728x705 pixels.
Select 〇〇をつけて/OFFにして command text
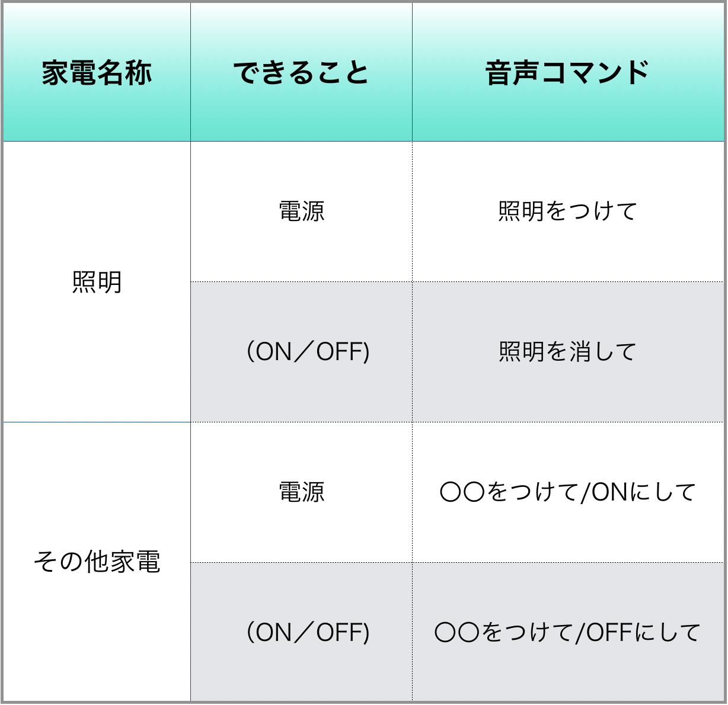pos(568,632)
